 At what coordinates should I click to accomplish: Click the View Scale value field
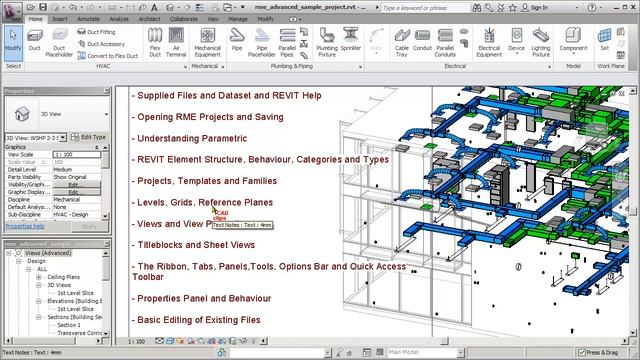(77, 155)
